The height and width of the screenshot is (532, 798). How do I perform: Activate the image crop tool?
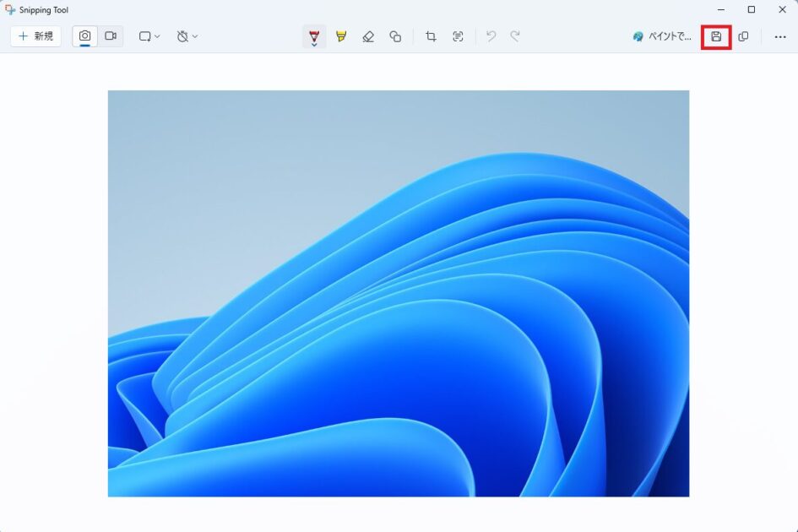431,36
